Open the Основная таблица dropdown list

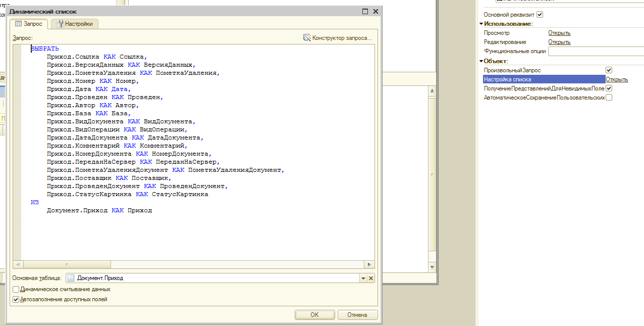pos(363,278)
